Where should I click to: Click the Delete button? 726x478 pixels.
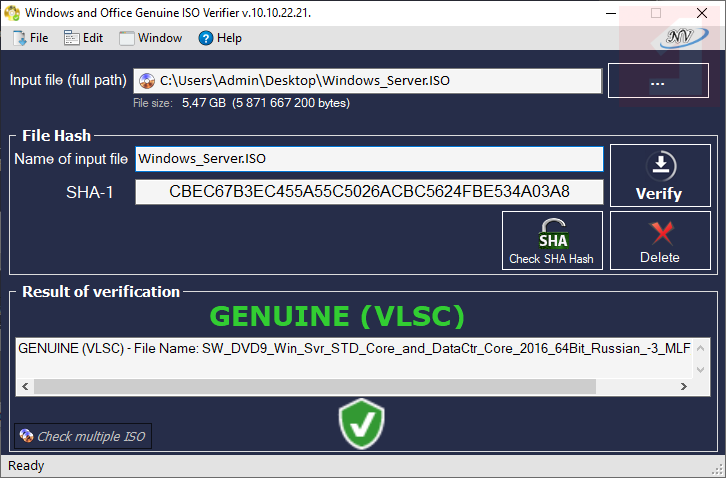point(660,240)
